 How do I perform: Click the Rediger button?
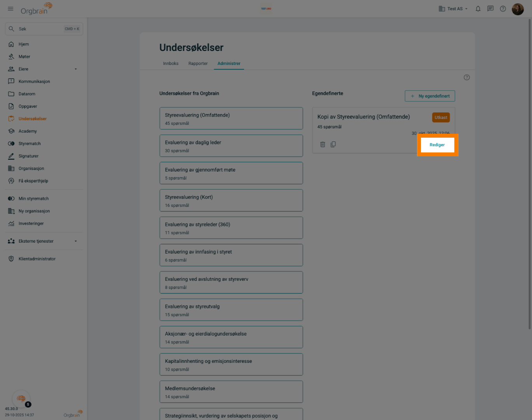pyautogui.click(x=437, y=145)
